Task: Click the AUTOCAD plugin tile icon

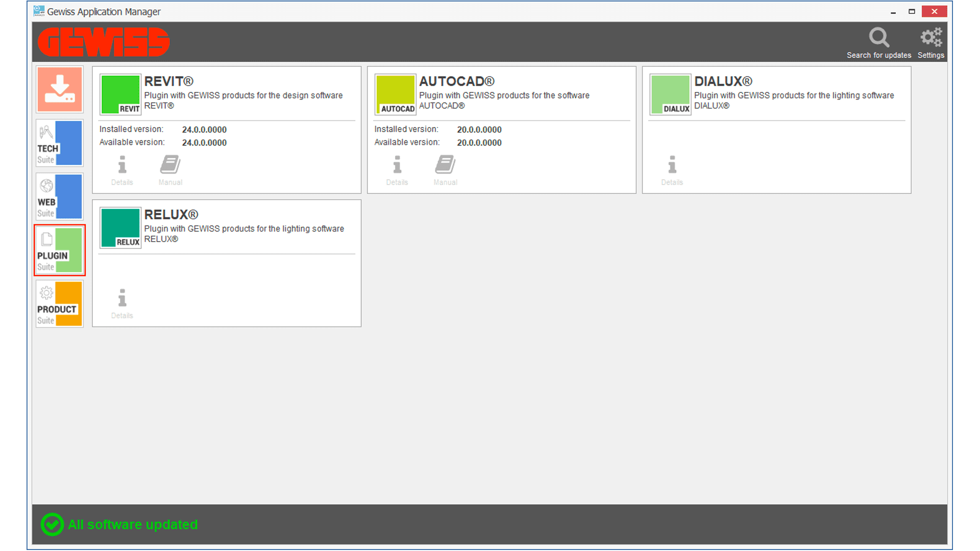Action: pos(396,94)
